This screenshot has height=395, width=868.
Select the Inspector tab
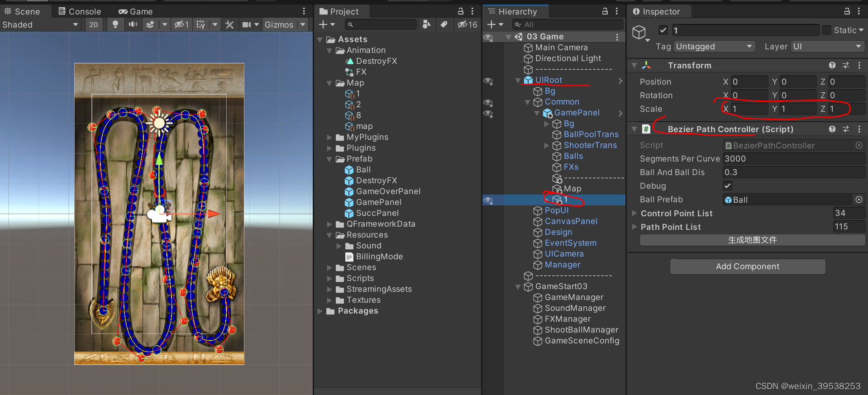pyautogui.click(x=657, y=11)
